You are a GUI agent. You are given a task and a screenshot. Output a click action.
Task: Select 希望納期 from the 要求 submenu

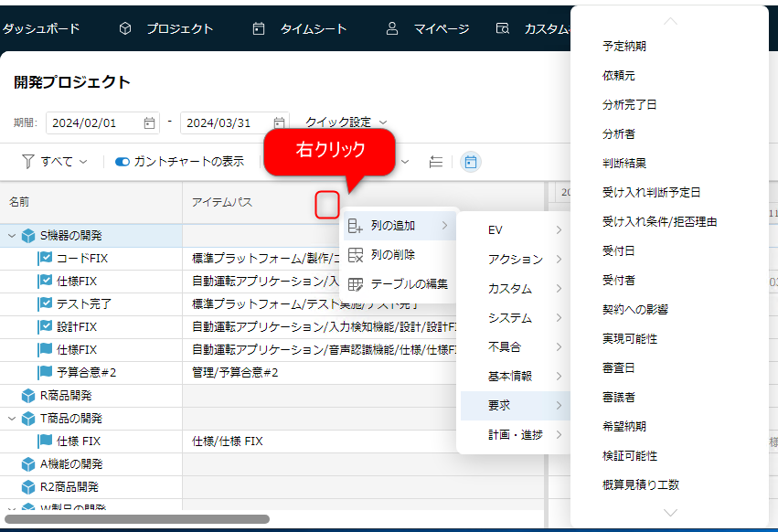622,426
